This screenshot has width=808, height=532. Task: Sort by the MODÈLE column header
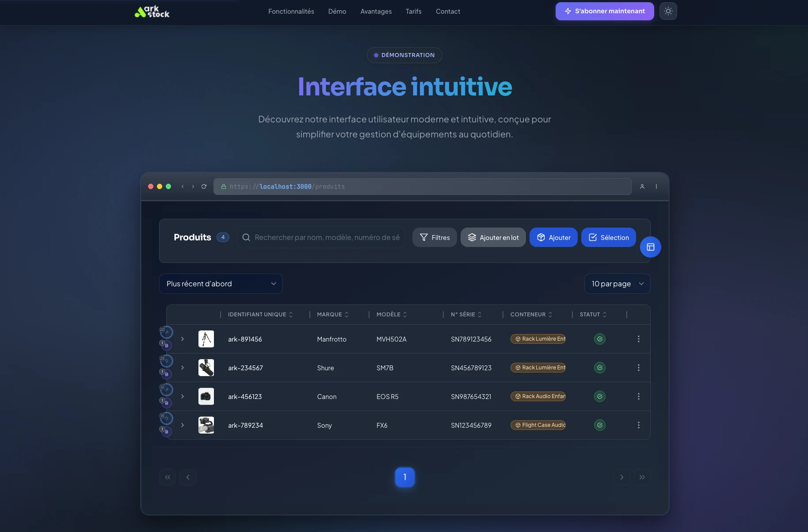tap(391, 314)
